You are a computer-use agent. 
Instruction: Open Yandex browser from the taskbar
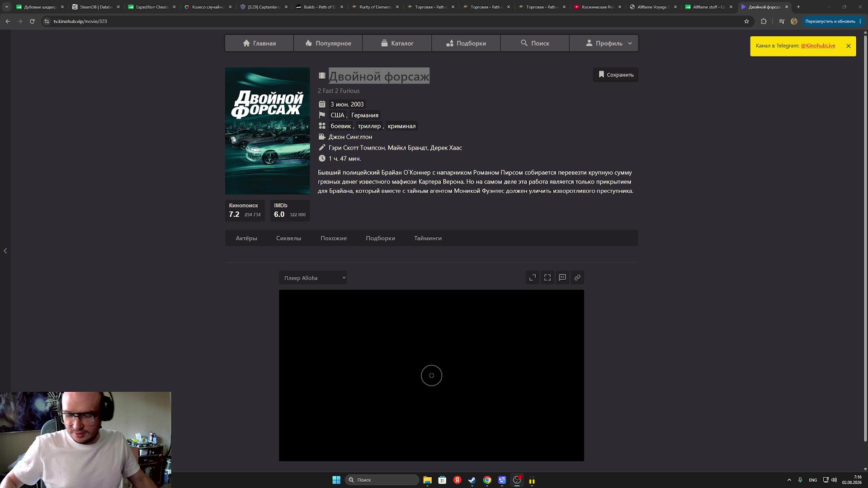coord(457,480)
